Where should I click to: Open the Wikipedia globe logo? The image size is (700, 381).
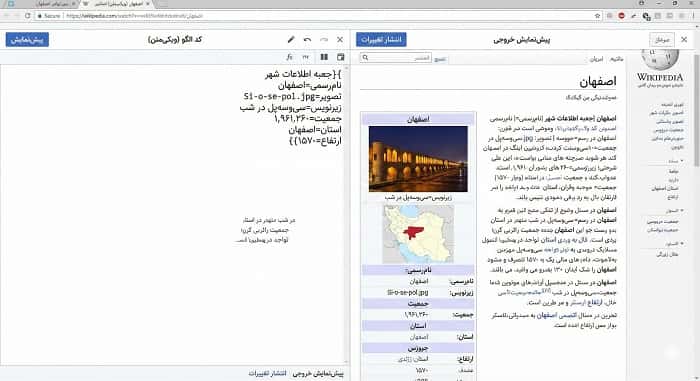point(660,59)
